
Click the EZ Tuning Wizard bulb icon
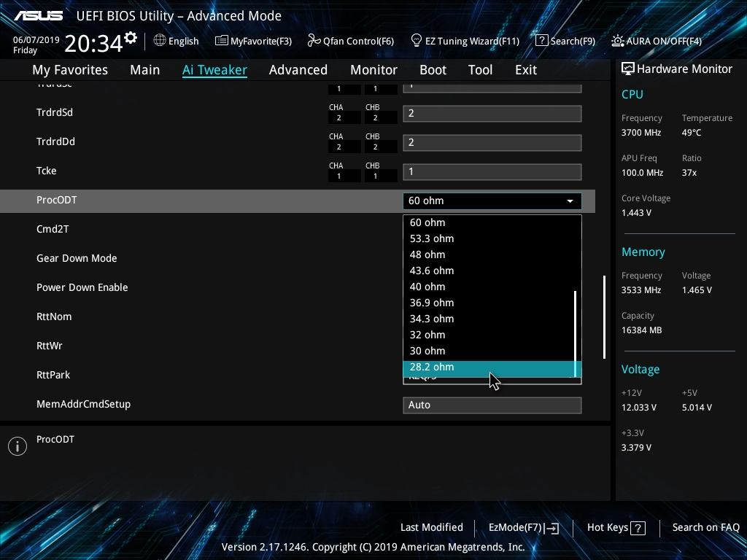(x=417, y=41)
